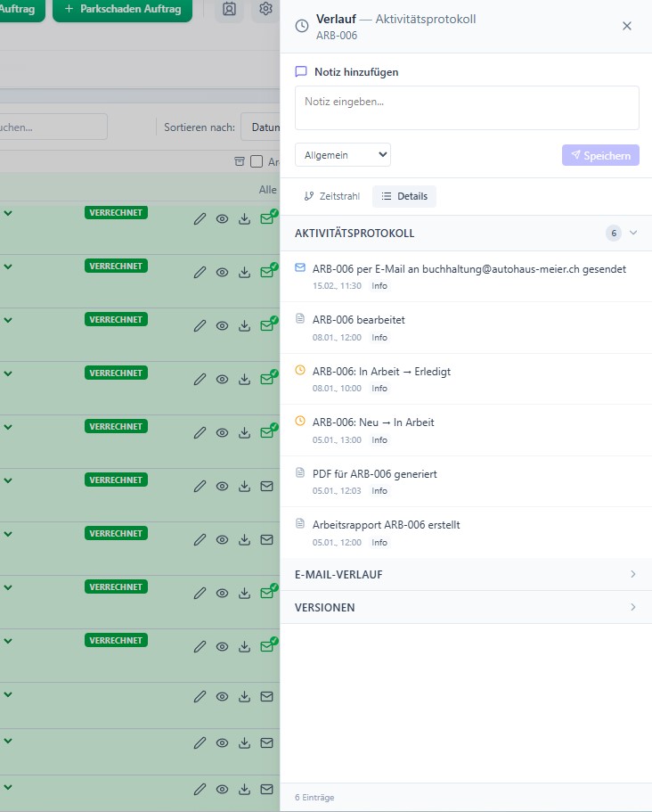652x812 pixels.
Task: Click the first row's VERRECHNET status badge
Action: click(x=116, y=213)
